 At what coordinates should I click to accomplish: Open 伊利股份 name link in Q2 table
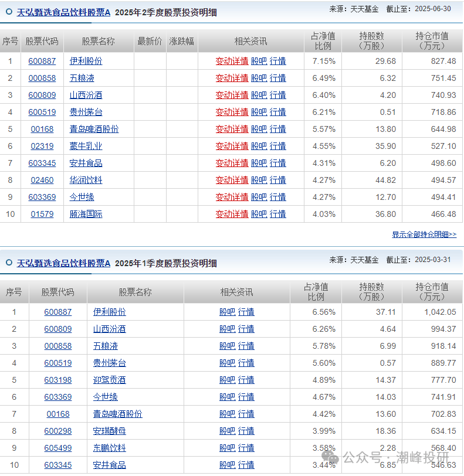click(86, 61)
